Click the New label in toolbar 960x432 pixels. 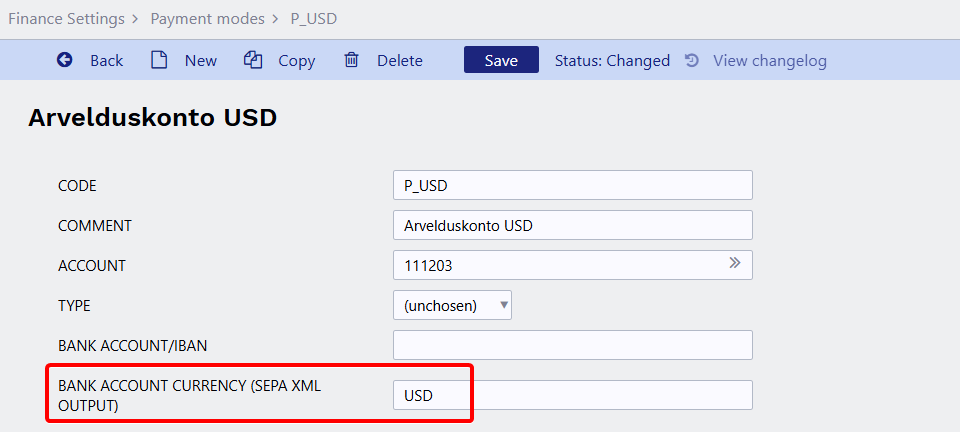tap(200, 60)
